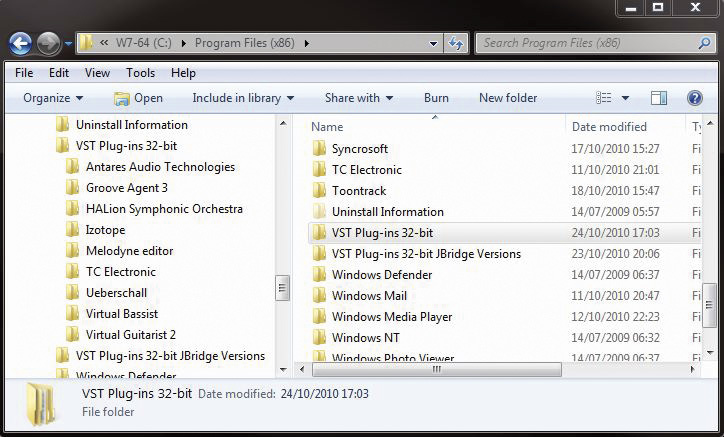Click the change view icon
Image resolution: width=724 pixels, height=437 pixels.
point(603,98)
